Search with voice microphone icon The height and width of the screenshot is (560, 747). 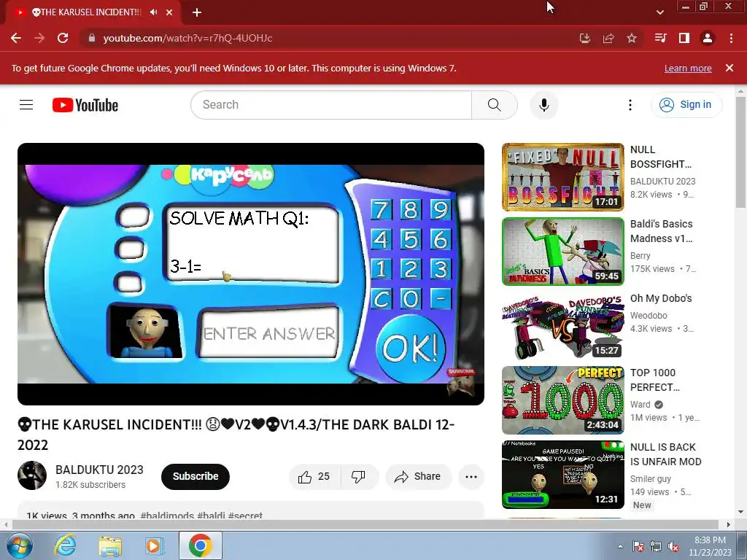pyautogui.click(x=543, y=105)
